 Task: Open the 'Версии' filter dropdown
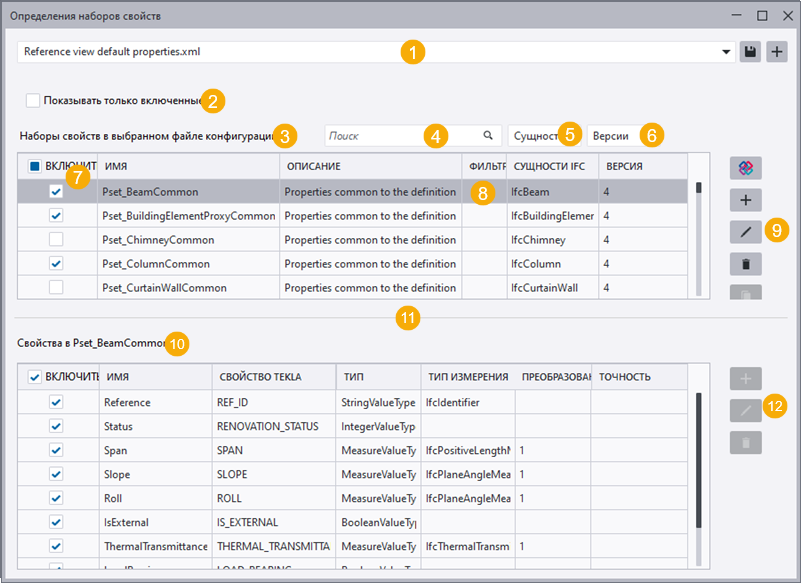pyautogui.click(x=610, y=135)
